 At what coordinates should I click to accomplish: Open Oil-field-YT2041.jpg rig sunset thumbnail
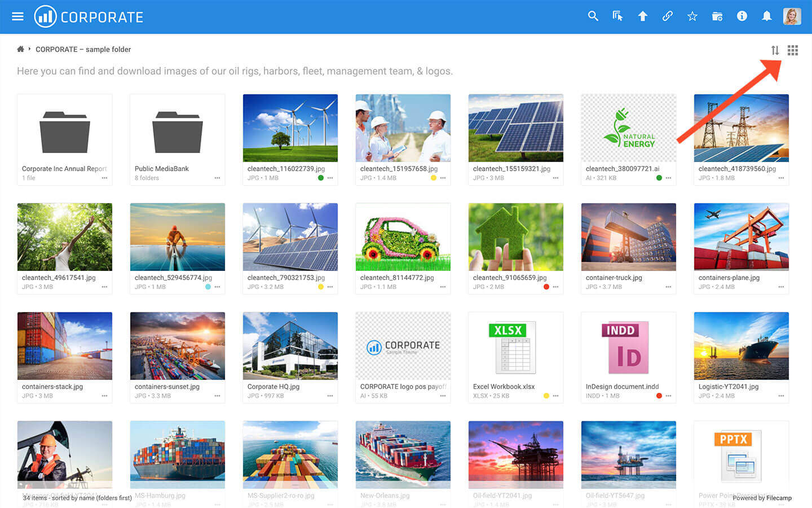coord(516,455)
